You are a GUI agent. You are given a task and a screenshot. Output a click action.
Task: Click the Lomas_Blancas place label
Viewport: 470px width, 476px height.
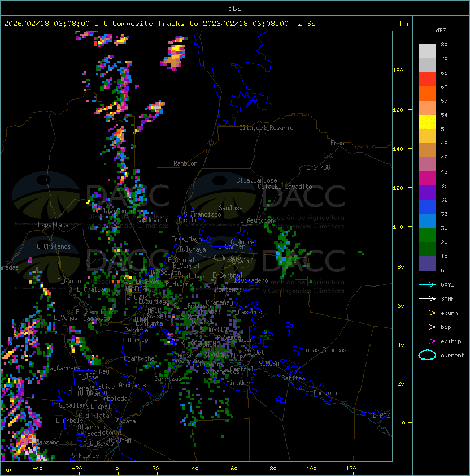[324, 350]
